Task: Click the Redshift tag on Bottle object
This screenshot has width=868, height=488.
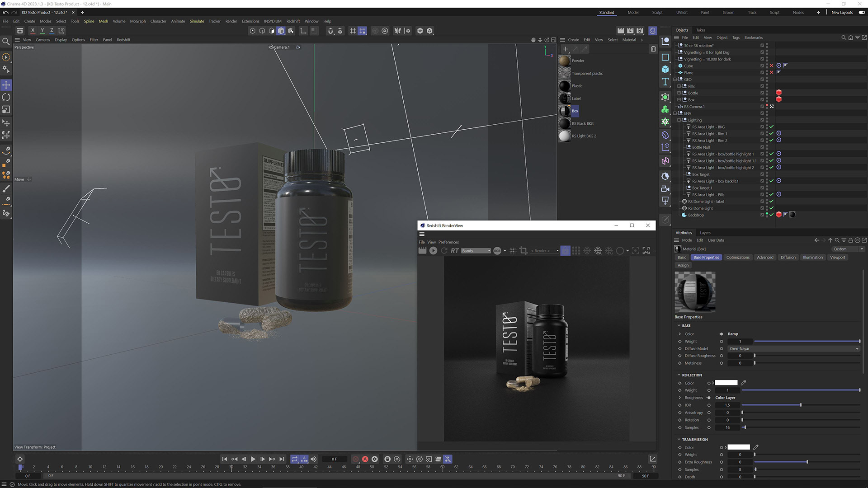Action: (778, 93)
